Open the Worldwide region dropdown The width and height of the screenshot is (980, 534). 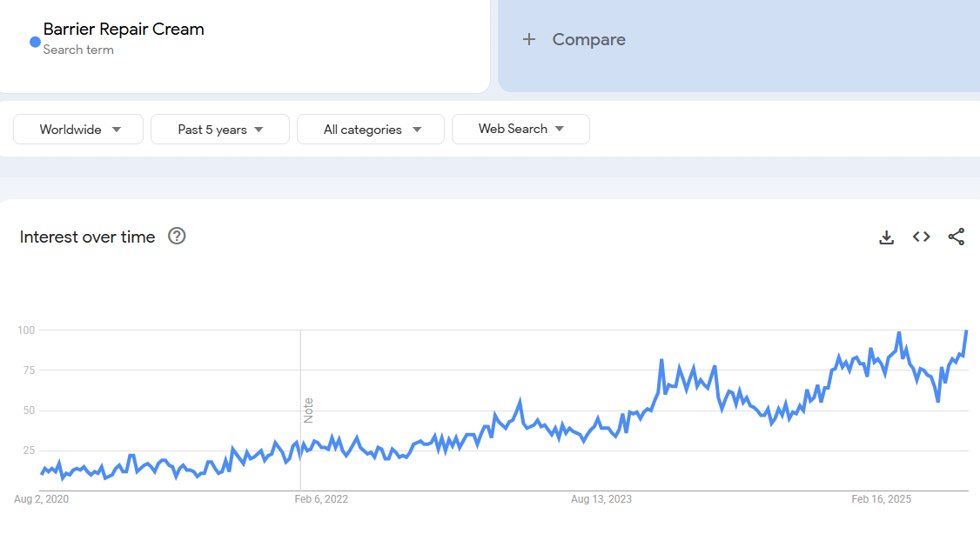(78, 130)
